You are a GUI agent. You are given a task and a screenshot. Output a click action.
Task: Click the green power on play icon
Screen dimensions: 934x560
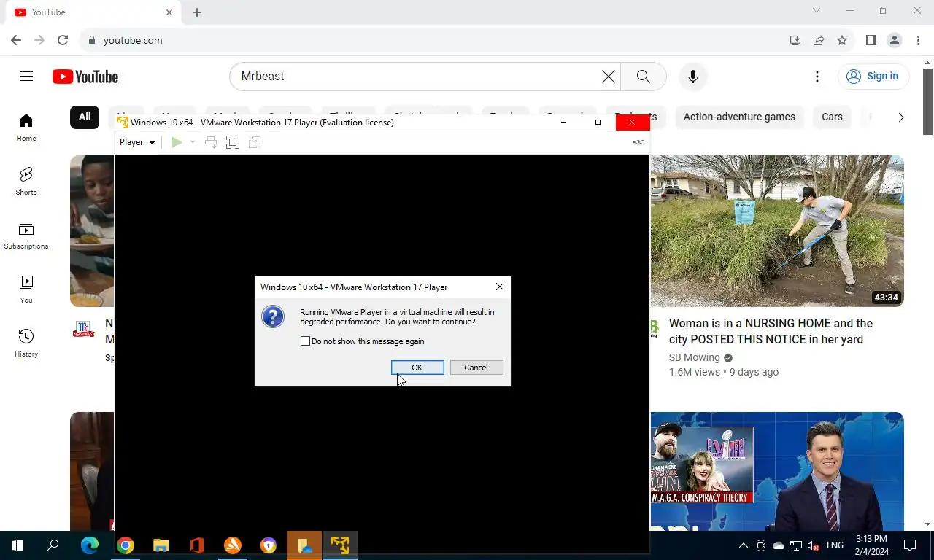(177, 142)
